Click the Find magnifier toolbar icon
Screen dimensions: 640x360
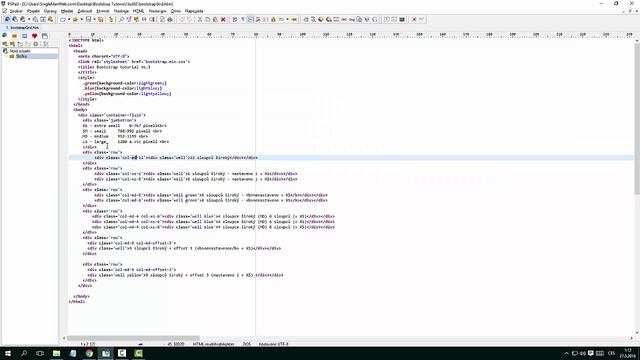click(121, 19)
